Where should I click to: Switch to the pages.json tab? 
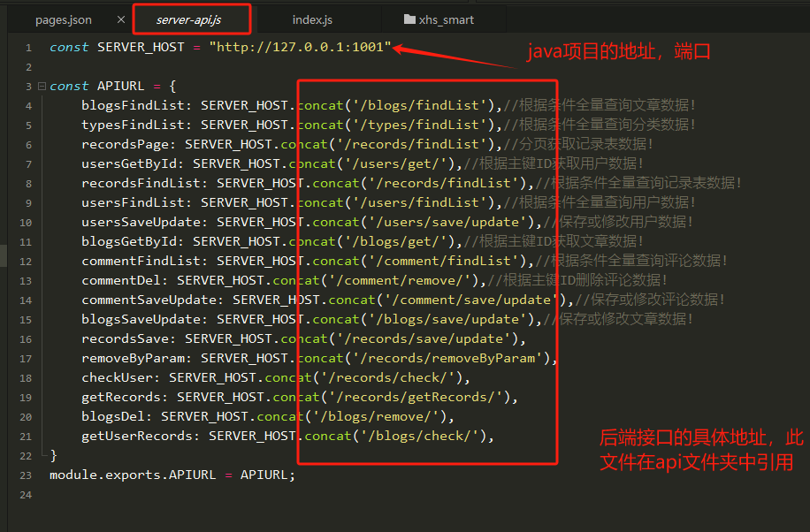click(x=63, y=19)
